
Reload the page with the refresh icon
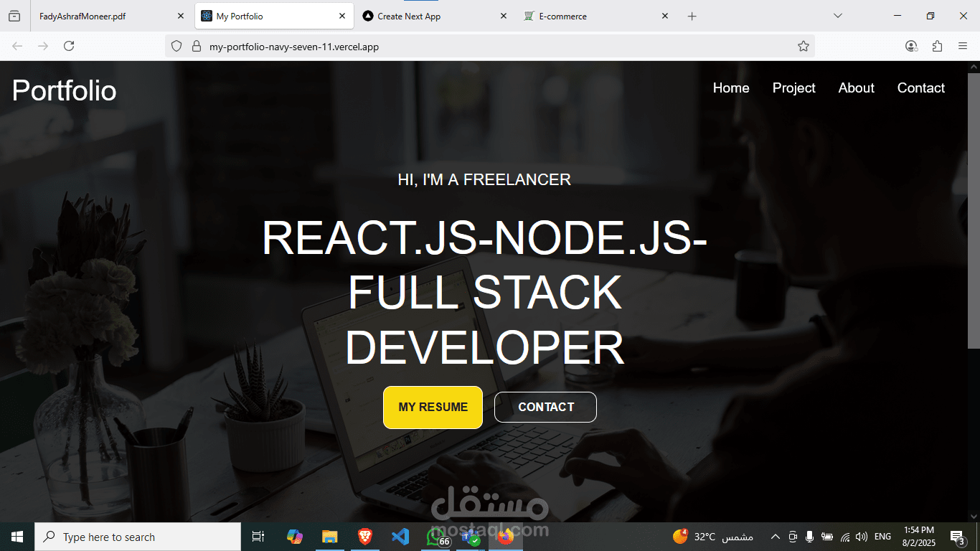click(x=69, y=46)
